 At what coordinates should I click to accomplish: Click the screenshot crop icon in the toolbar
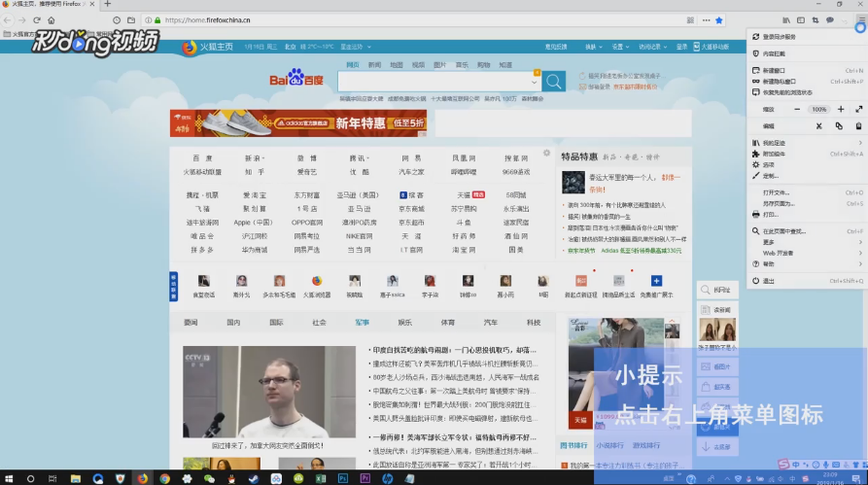pos(815,20)
